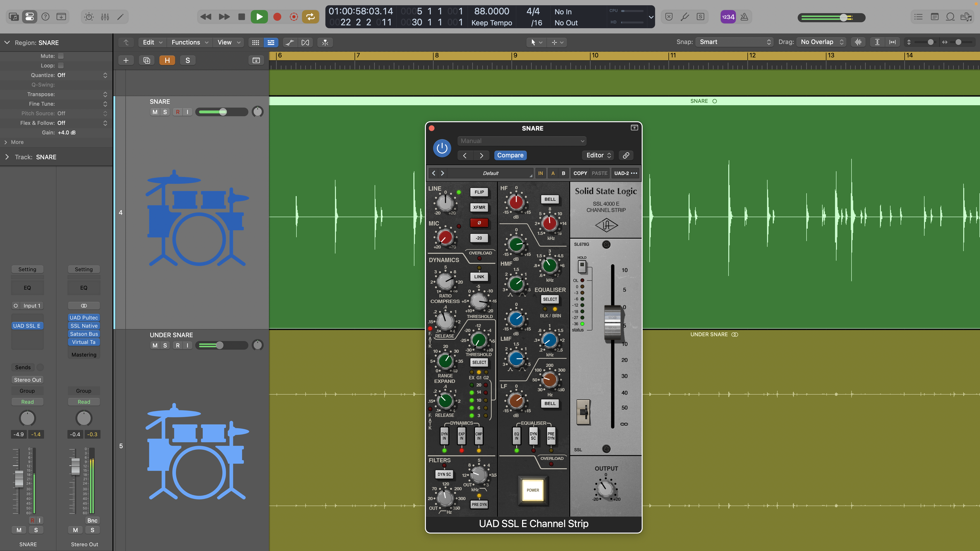Stop playback
The width and height of the screenshot is (980, 551).
coord(242,17)
